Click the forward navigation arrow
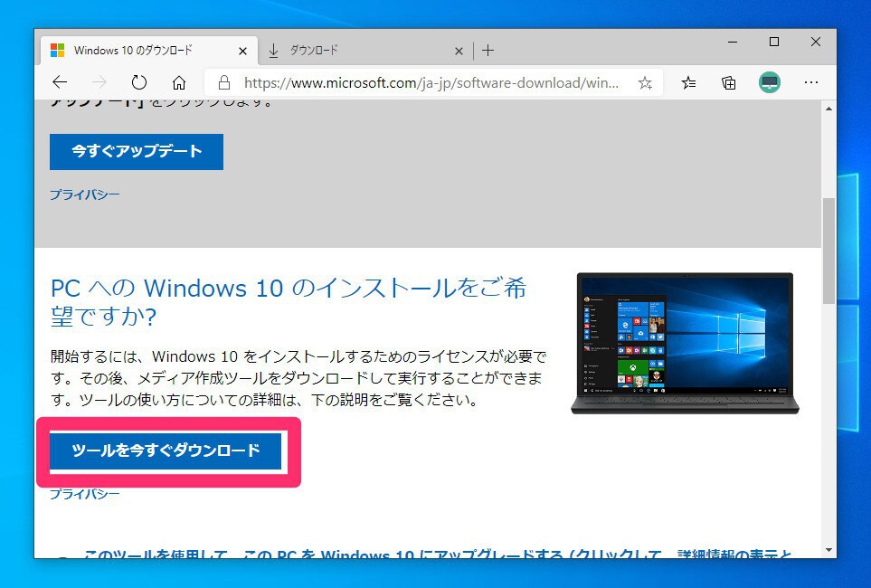This screenshot has height=588, width=871. [x=99, y=83]
